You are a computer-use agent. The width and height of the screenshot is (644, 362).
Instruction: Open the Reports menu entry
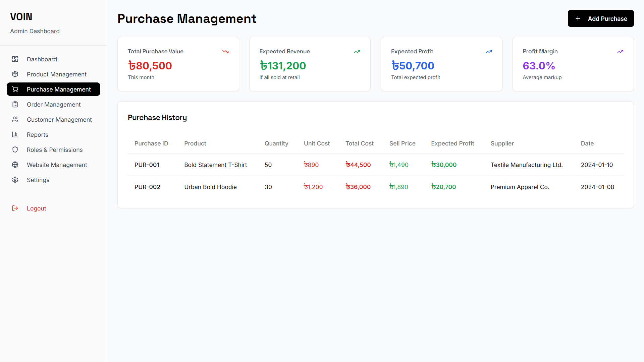(38, 134)
